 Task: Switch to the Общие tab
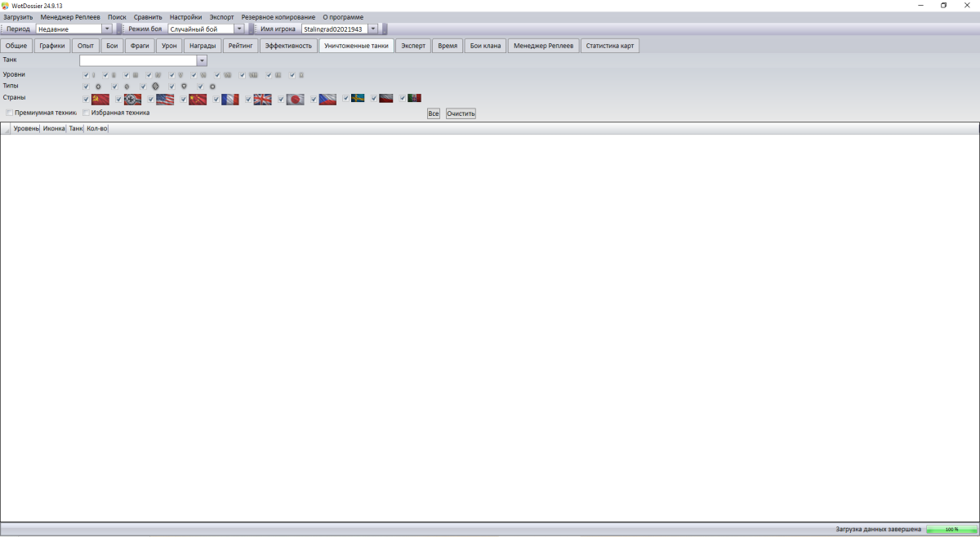click(x=16, y=46)
